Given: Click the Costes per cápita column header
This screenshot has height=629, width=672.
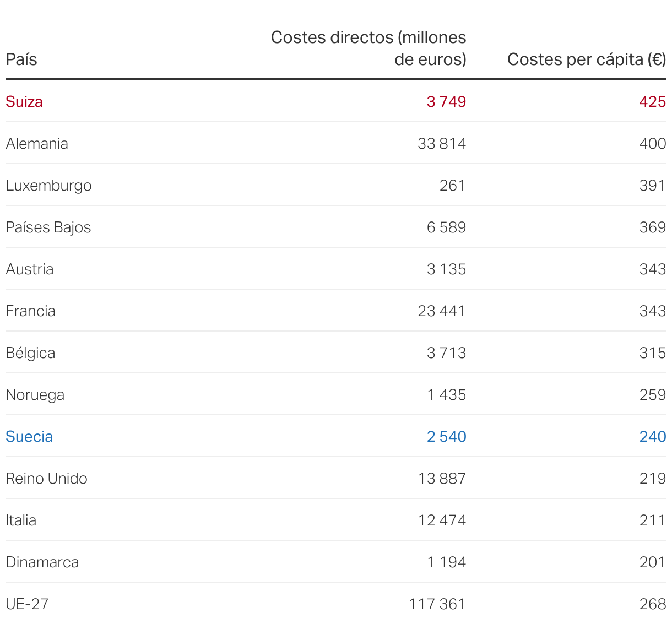Looking at the screenshot, I should (x=586, y=59).
